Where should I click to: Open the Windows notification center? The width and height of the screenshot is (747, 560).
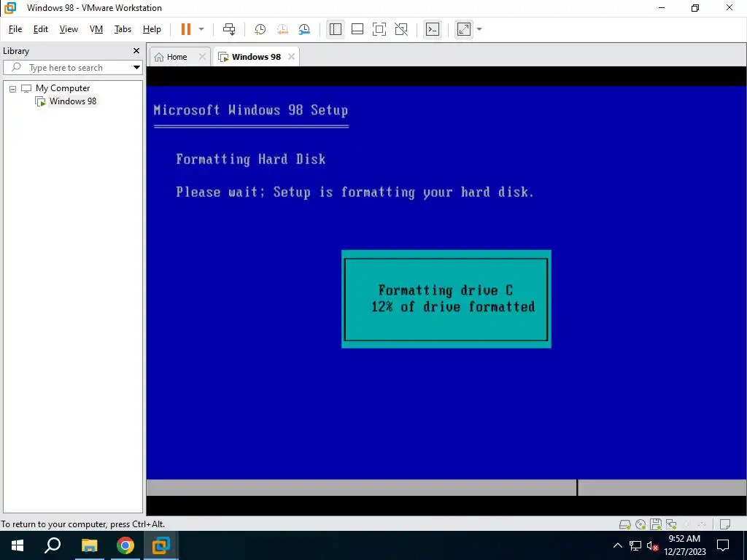[x=723, y=545]
